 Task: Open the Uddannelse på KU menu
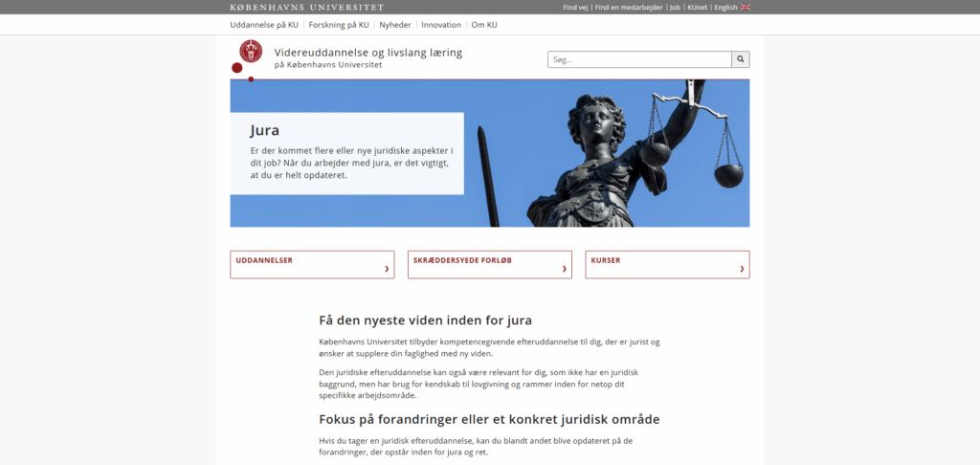coord(264,25)
